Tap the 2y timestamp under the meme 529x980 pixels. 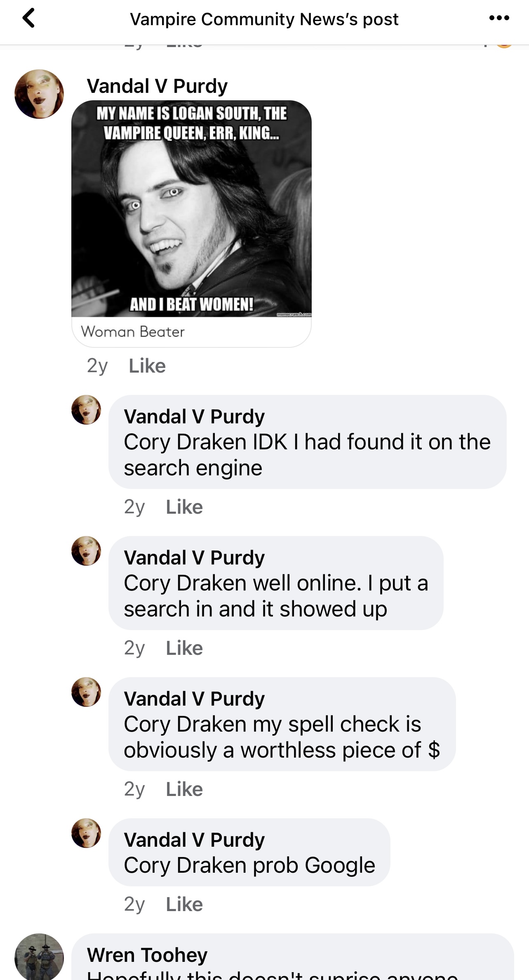click(x=97, y=366)
